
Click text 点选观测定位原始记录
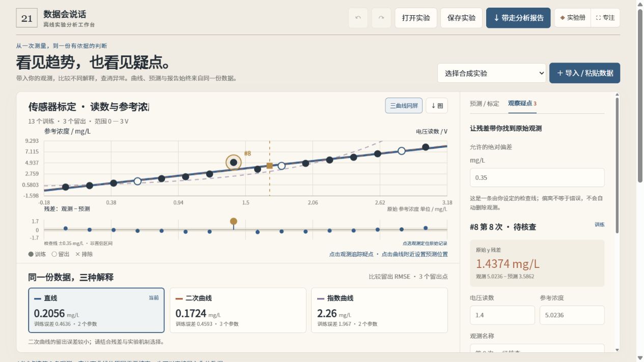425,244
